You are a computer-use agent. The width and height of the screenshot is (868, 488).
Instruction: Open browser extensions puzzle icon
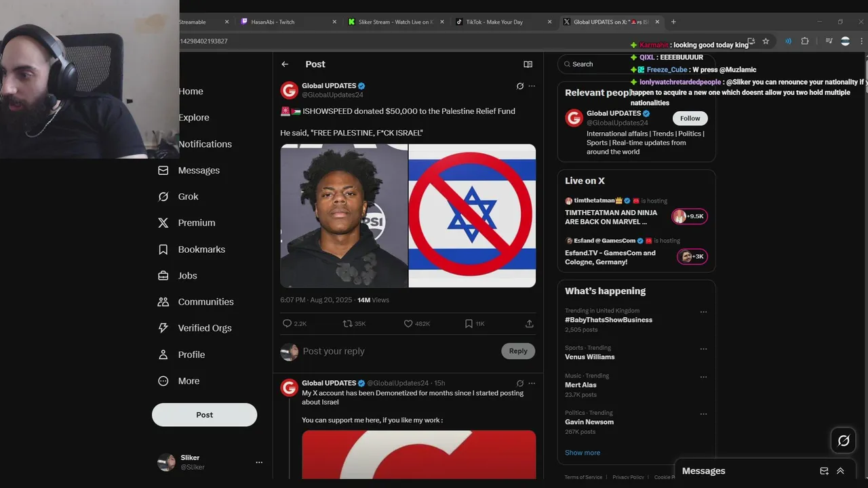(x=805, y=41)
